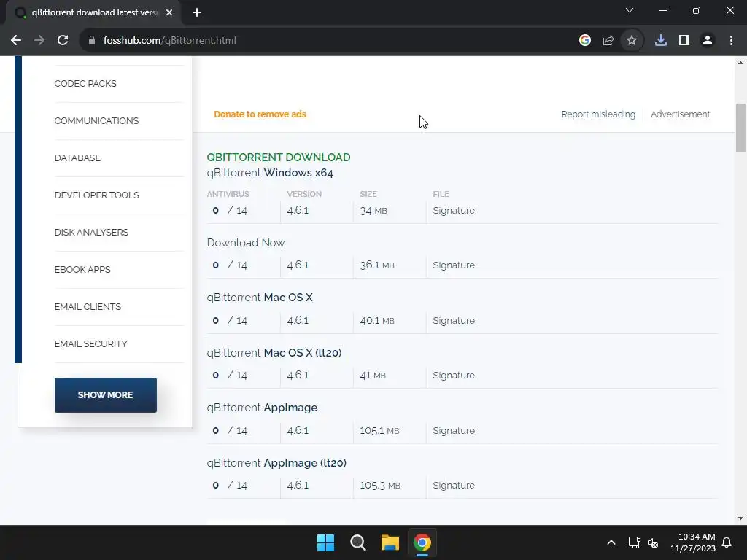
Task: Click Chrome icon in taskbar
Action: pos(422,542)
